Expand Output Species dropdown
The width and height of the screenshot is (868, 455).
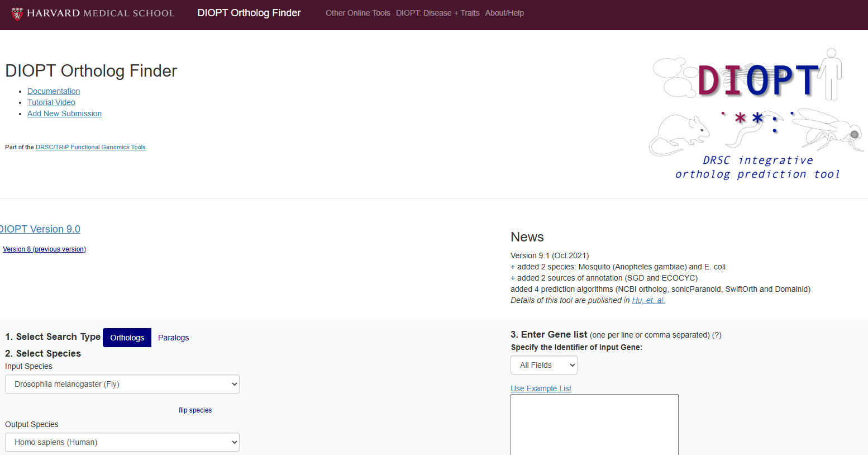pyautogui.click(x=122, y=442)
